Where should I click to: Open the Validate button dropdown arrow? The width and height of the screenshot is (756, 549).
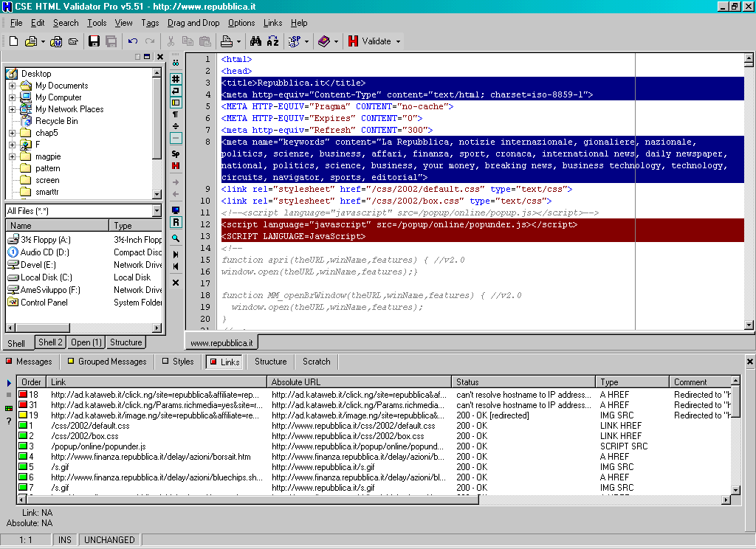(399, 41)
